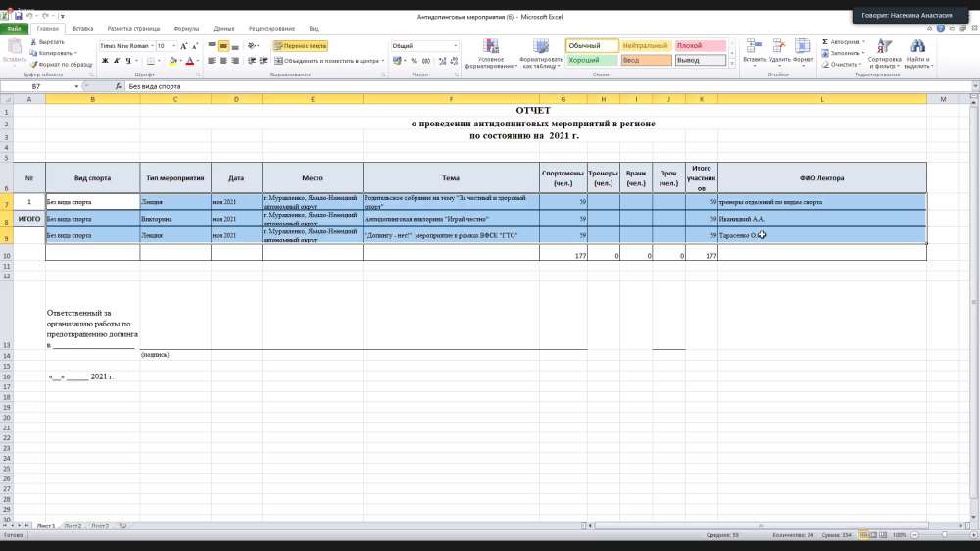The width and height of the screenshot is (980, 551).
Task: Switch to the Данные tab
Action: (223, 28)
